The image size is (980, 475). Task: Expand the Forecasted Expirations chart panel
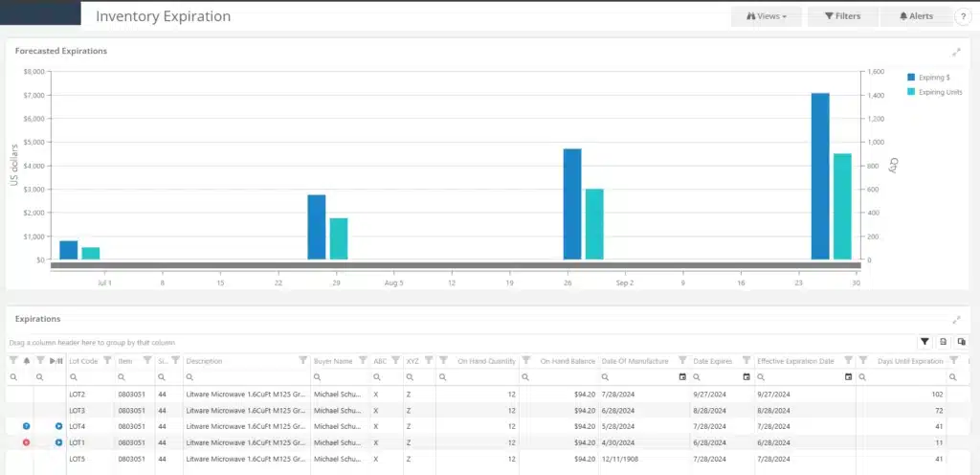pos(956,52)
